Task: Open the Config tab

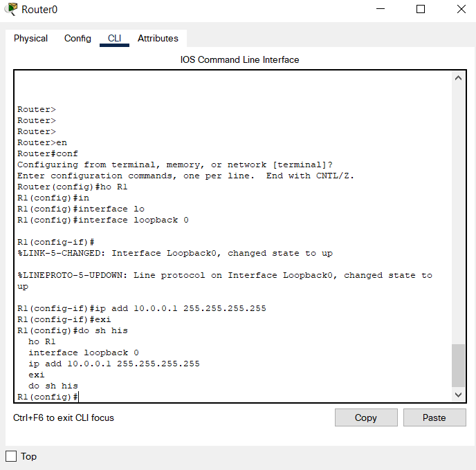Action: pos(77,39)
